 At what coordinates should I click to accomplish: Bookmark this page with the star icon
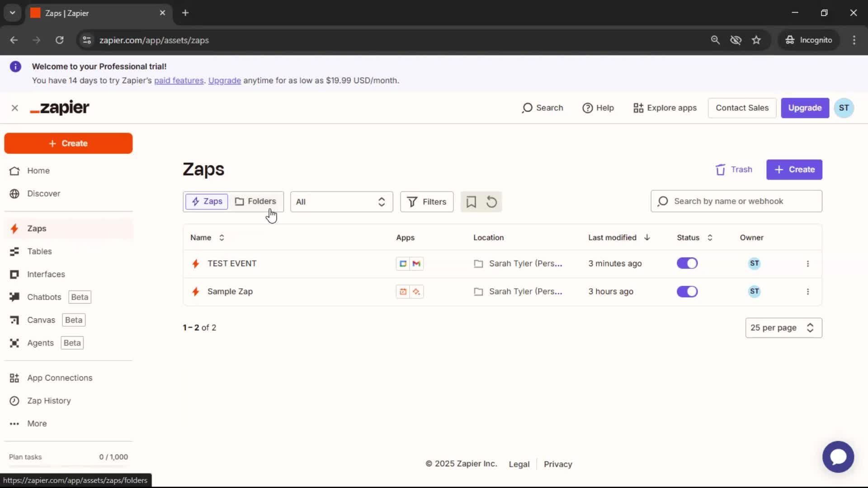point(756,40)
